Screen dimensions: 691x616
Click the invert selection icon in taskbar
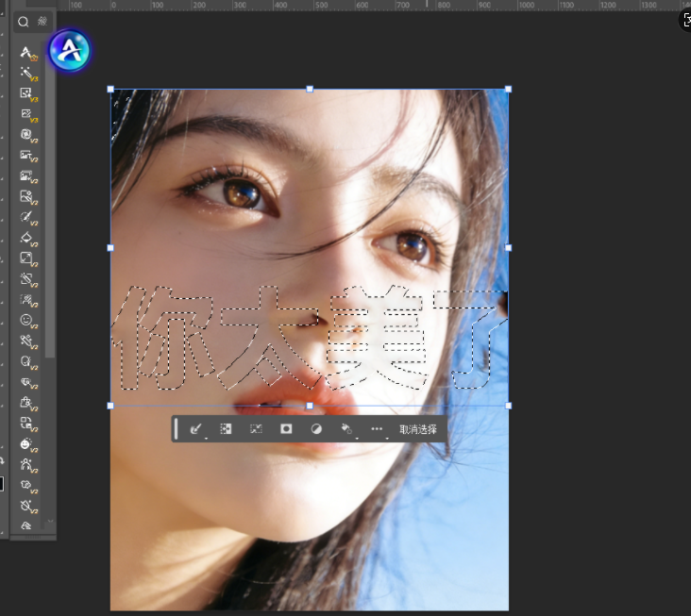pyautogui.click(x=226, y=429)
